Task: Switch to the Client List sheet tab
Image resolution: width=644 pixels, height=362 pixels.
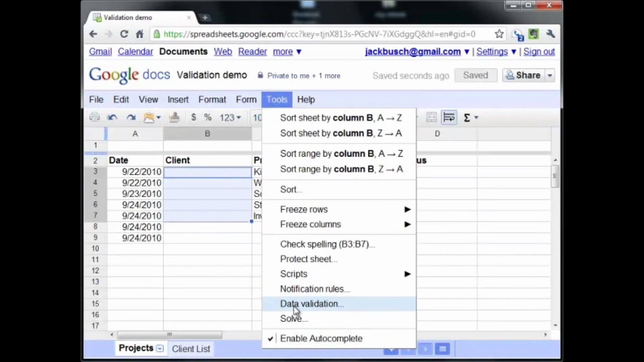Action: (191, 348)
